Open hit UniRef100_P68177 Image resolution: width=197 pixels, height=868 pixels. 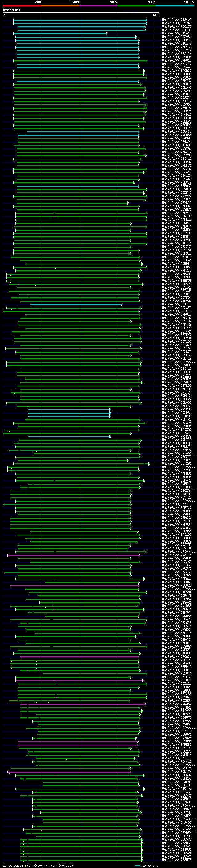pyautogui.click(x=177, y=26)
